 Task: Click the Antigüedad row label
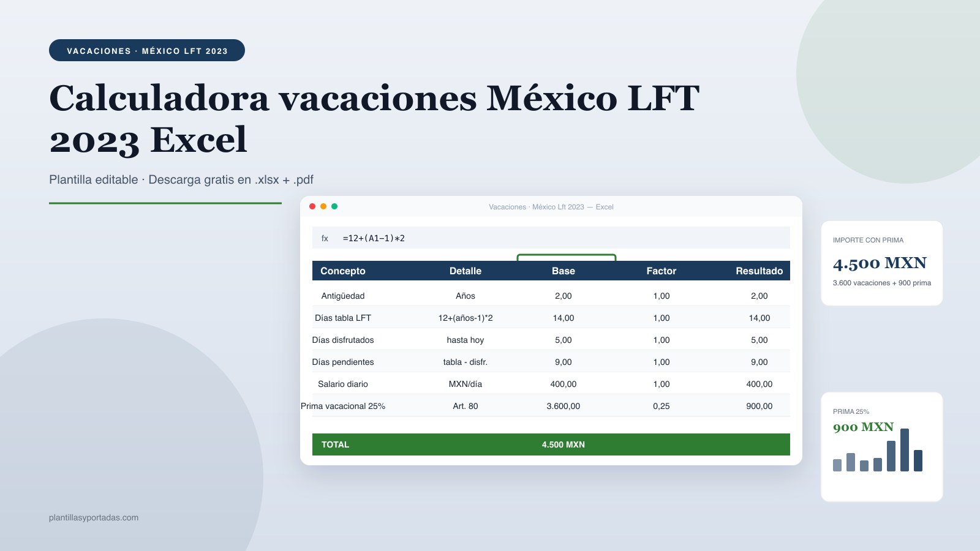pyautogui.click(x=343, y=296)
